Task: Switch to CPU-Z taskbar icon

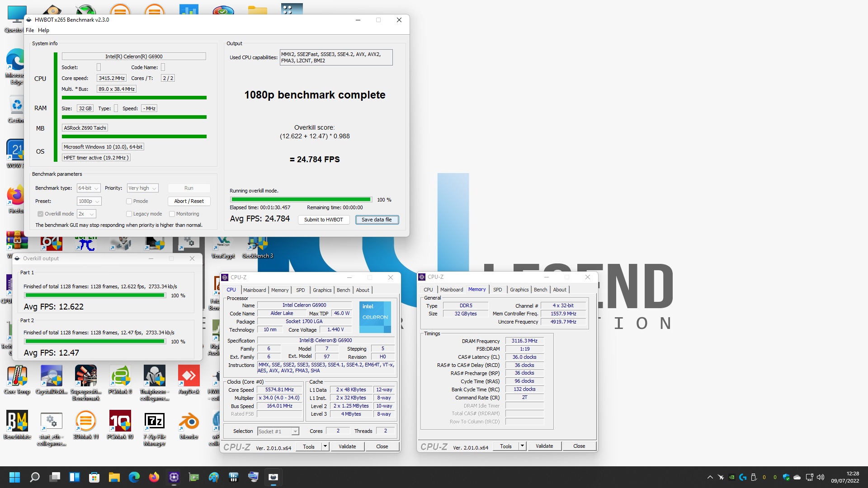Action: [174, 477]
